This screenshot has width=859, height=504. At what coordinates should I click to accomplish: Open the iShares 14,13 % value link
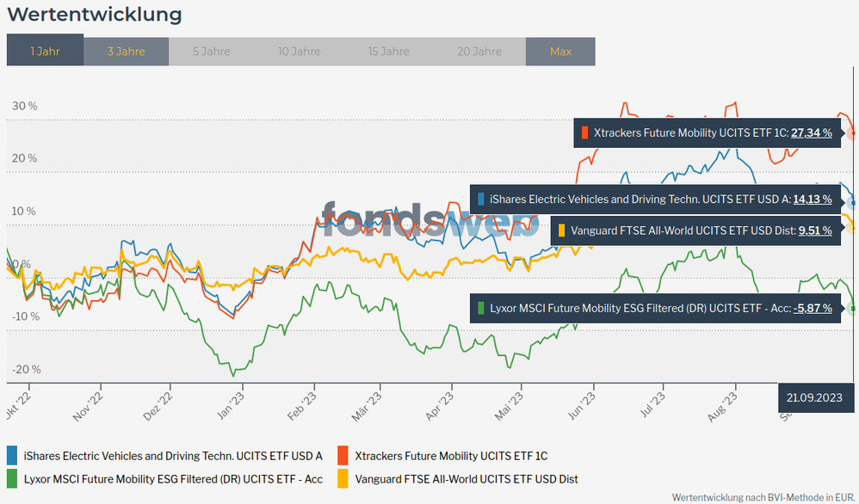tap(812, 199)
